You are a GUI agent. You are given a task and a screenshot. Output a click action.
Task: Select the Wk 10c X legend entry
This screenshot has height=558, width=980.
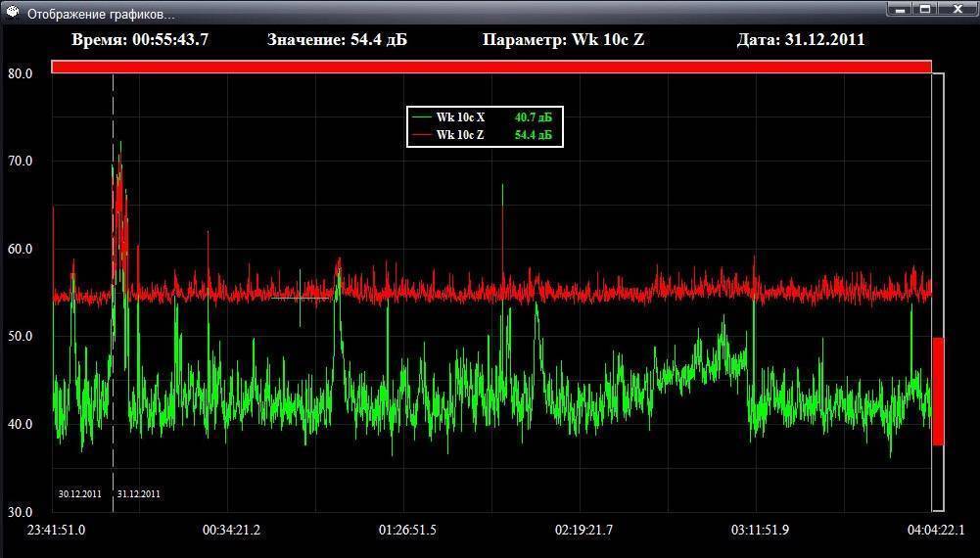tap(460, 117)
